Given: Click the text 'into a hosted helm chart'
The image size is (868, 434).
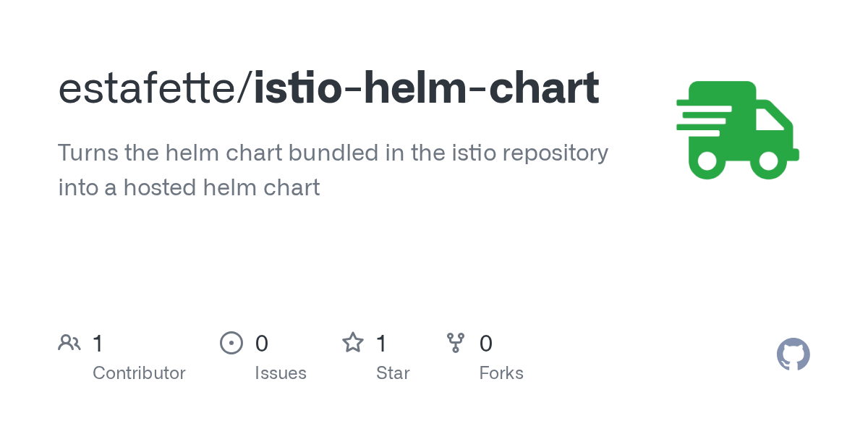Looking at the screenshot, I should click(189, 188).
